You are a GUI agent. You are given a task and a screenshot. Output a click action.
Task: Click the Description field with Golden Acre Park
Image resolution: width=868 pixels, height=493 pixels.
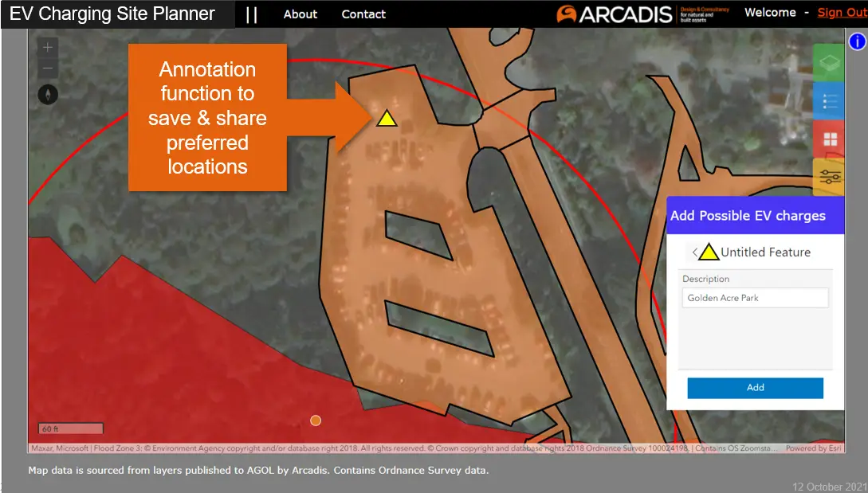755,298
